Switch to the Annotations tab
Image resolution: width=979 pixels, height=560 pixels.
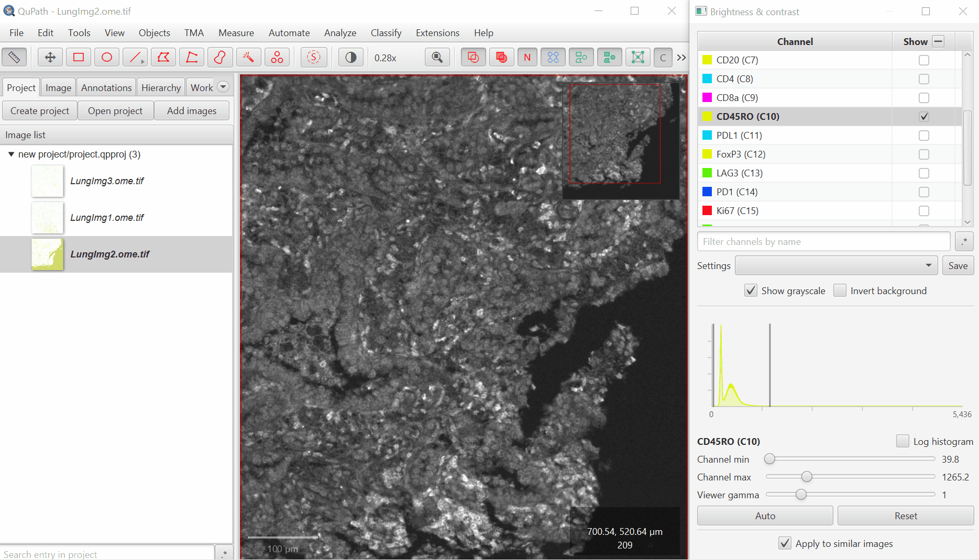106,88
